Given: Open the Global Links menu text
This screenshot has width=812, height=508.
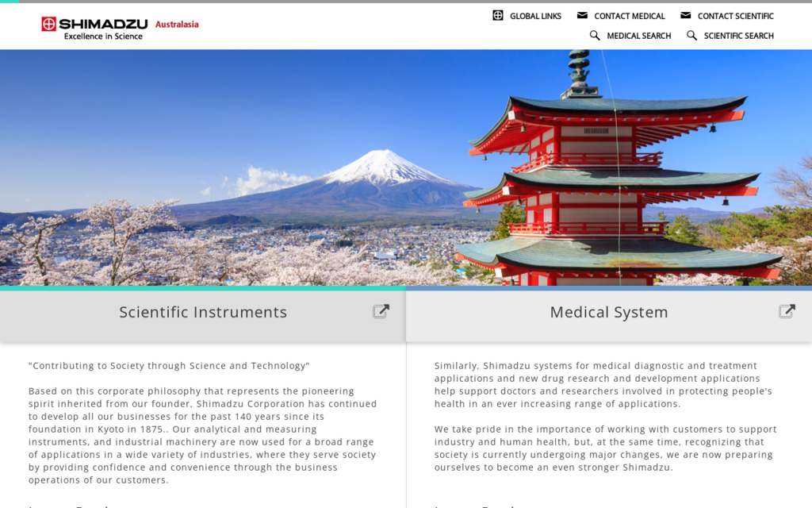Looking at the screenshot, I should click(535, 16).
